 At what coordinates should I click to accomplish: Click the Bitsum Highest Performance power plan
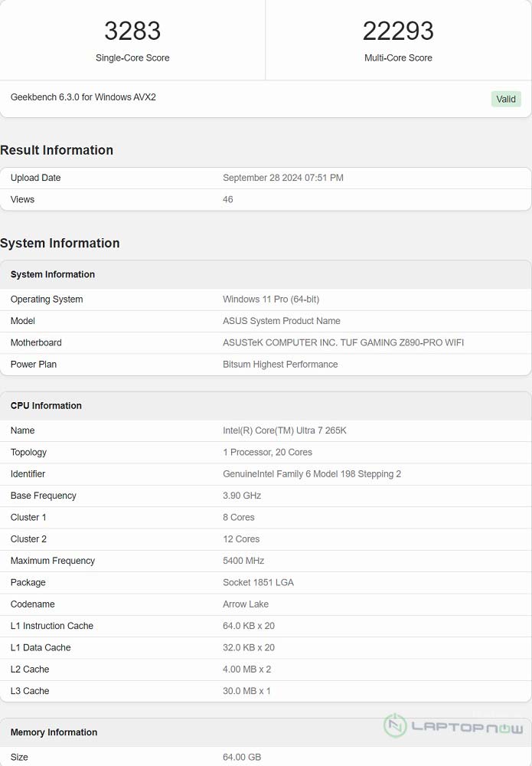(x=280, y=365)
